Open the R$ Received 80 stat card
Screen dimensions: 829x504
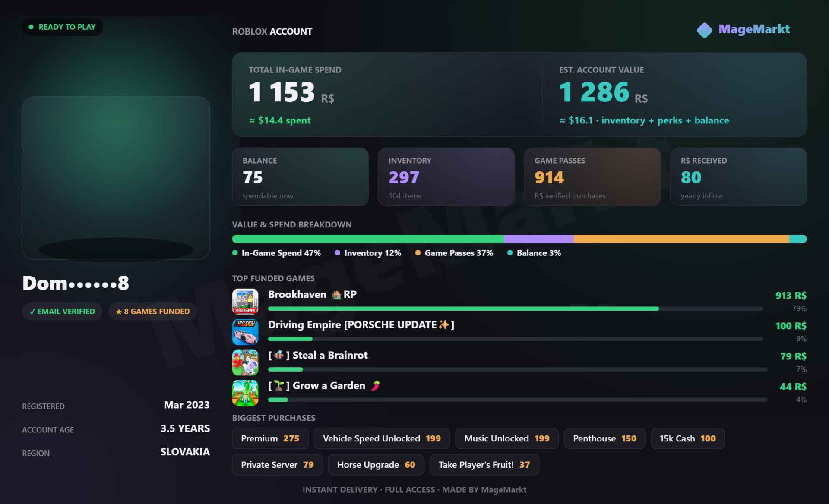click(x=738, y=176)
